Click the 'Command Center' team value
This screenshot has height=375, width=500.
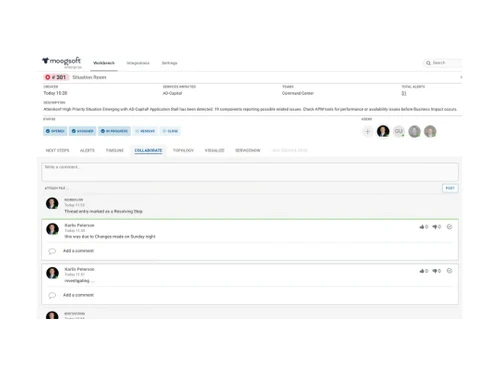coord(298,93)
